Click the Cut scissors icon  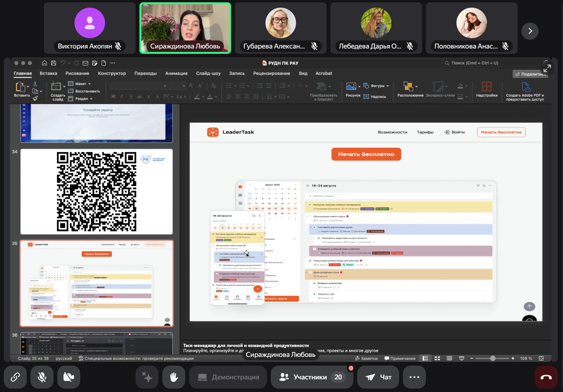[35, 84]
